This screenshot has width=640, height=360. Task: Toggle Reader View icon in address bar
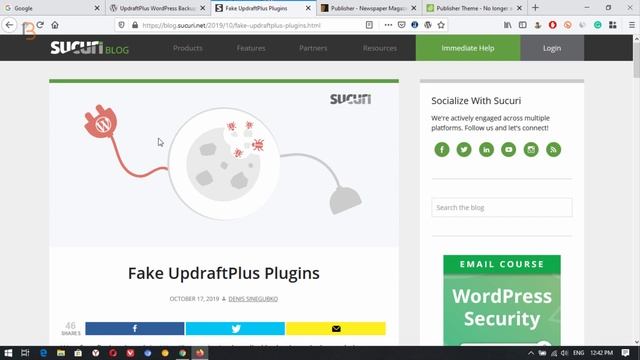coord(369,25)
